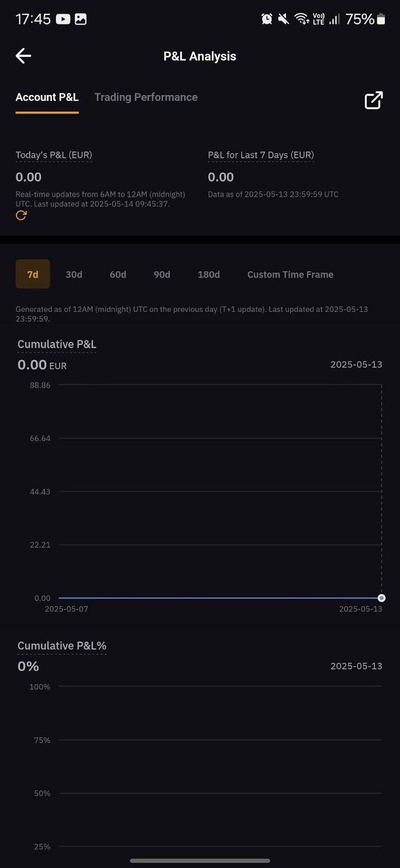Select the Account P&L tab
This screenshot has height=868, width=400.
(47, 97)
